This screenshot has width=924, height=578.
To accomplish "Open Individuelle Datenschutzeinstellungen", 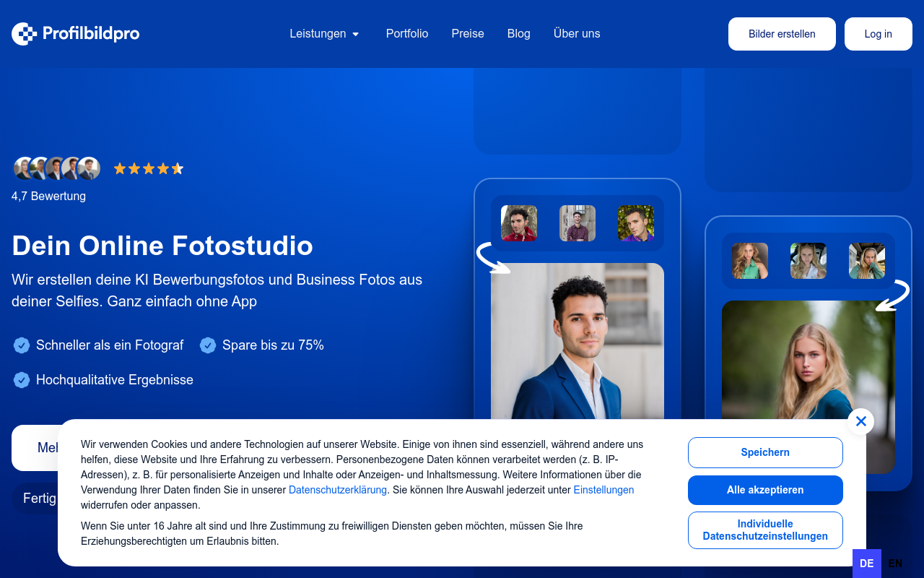I will pyautogui.click(x=765, y=530).
